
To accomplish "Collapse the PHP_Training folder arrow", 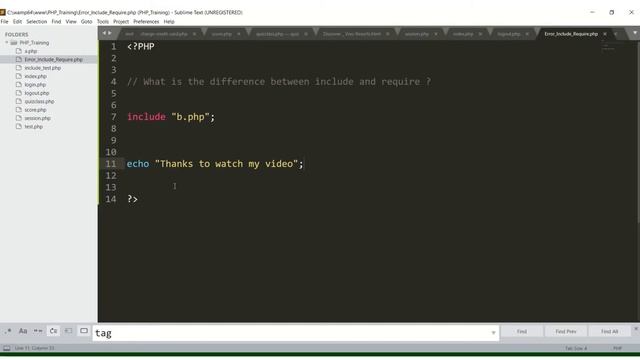I will 7,42.
